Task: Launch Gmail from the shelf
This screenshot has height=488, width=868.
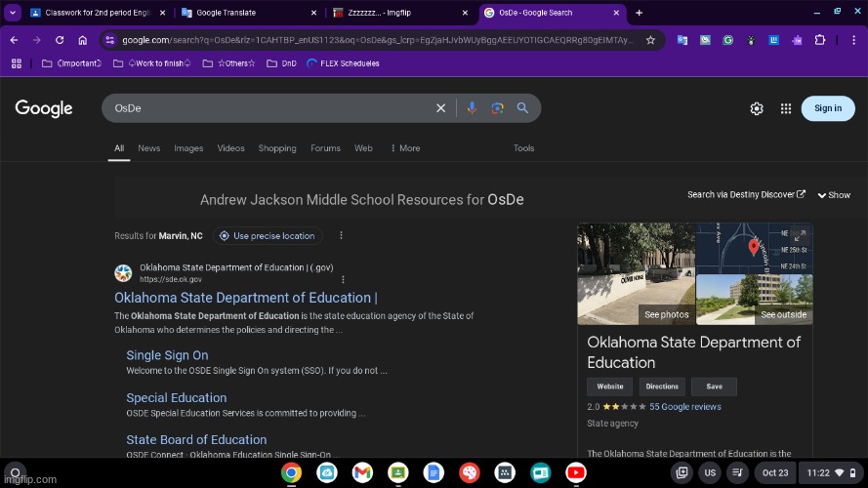Action: (x=362, y=472)
